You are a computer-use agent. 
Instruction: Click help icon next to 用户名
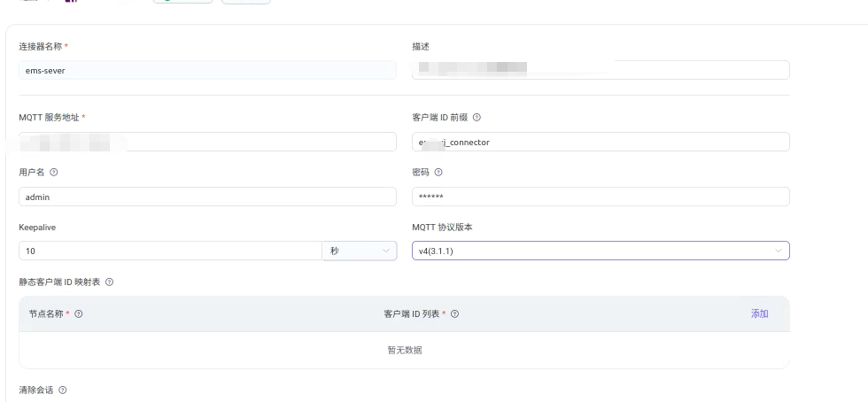(x=54, y=173)
